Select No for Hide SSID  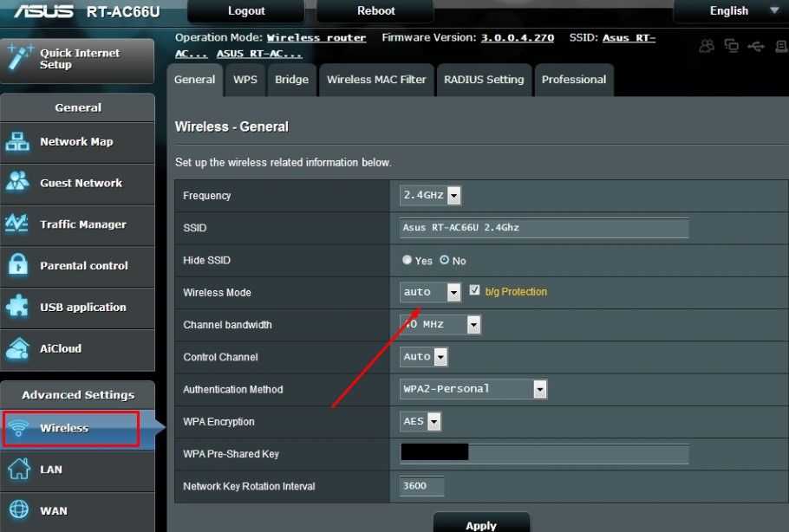[445, 260]
